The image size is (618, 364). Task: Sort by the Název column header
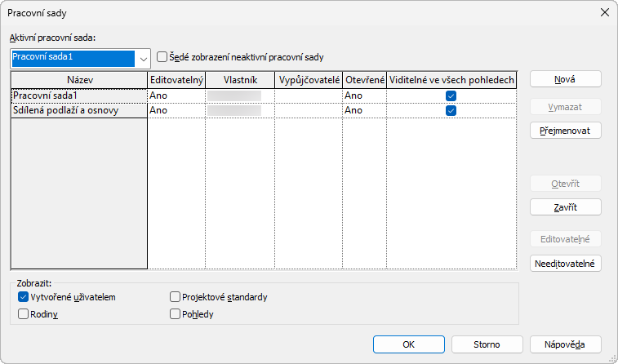pyautogui.click(x=79, y=79)
